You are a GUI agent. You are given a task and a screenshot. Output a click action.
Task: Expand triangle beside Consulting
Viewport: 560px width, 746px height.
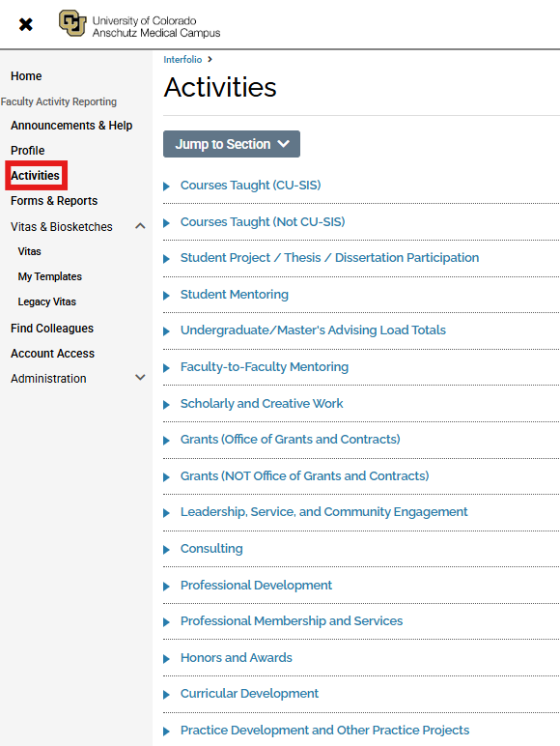(x=166, y=550)
